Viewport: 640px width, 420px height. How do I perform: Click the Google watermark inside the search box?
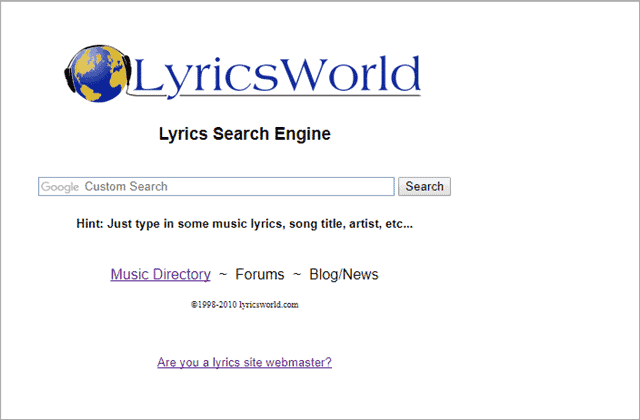coord(60,187)
